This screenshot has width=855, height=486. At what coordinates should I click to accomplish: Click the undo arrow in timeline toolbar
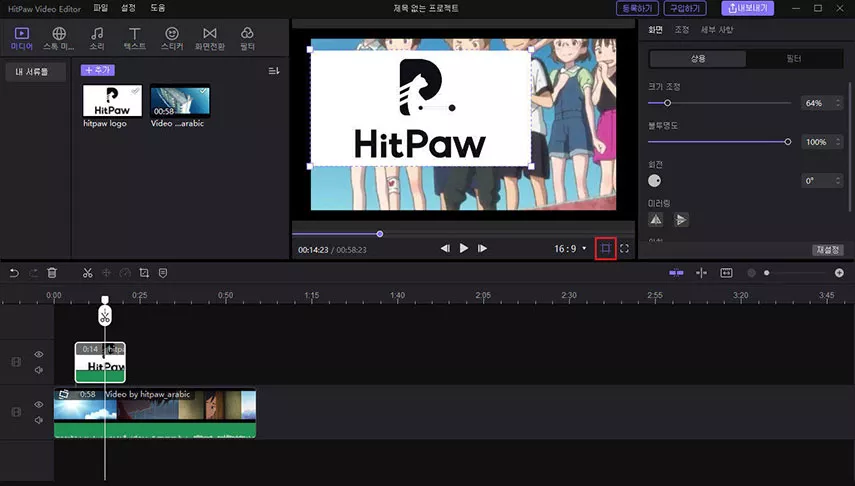click(14, 273)
